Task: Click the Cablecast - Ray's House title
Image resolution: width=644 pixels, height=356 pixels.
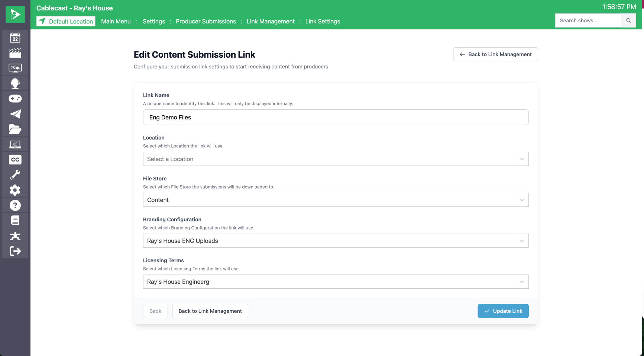Action: 74,8
